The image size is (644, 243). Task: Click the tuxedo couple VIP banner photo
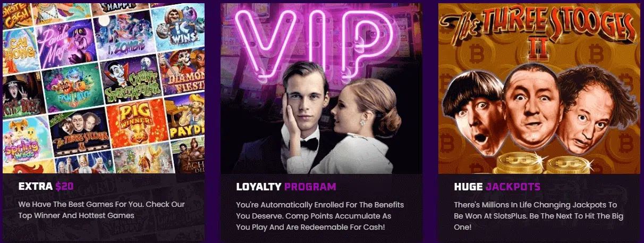pyautogui.click(x=321, y=88)
